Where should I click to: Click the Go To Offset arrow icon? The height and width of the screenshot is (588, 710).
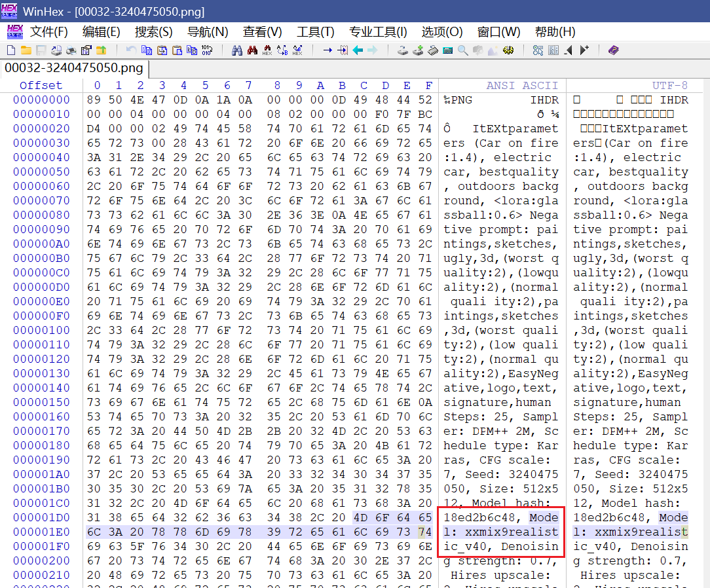pyautogui.click(x=327, y=50)
